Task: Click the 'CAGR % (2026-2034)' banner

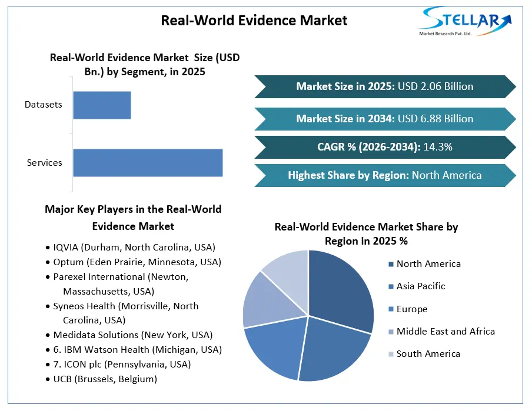Action: click(385, 147)
